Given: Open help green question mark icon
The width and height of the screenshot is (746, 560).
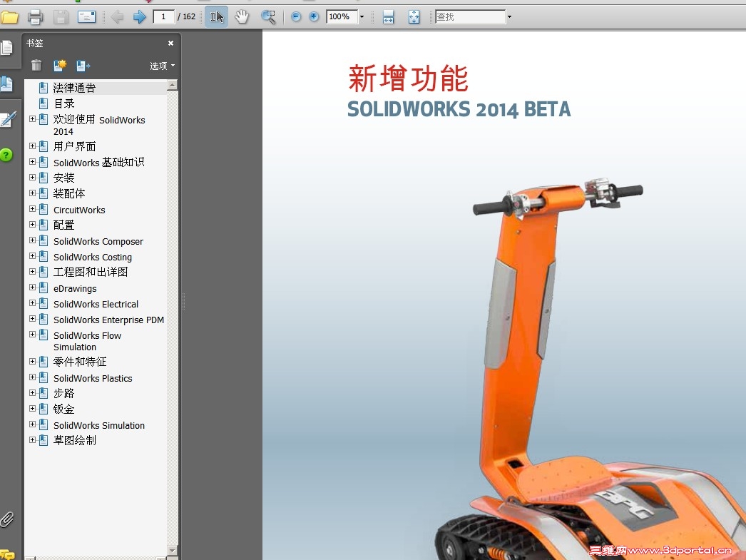Looking at the screenshot, I should pos(6,155).
